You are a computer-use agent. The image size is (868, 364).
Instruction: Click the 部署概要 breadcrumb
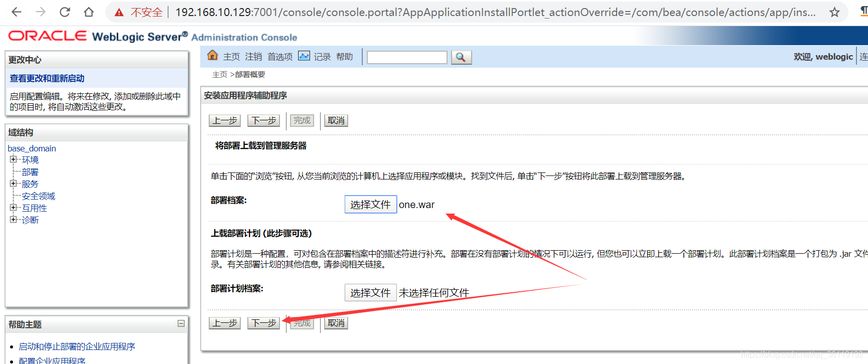(x=250, y=75)
